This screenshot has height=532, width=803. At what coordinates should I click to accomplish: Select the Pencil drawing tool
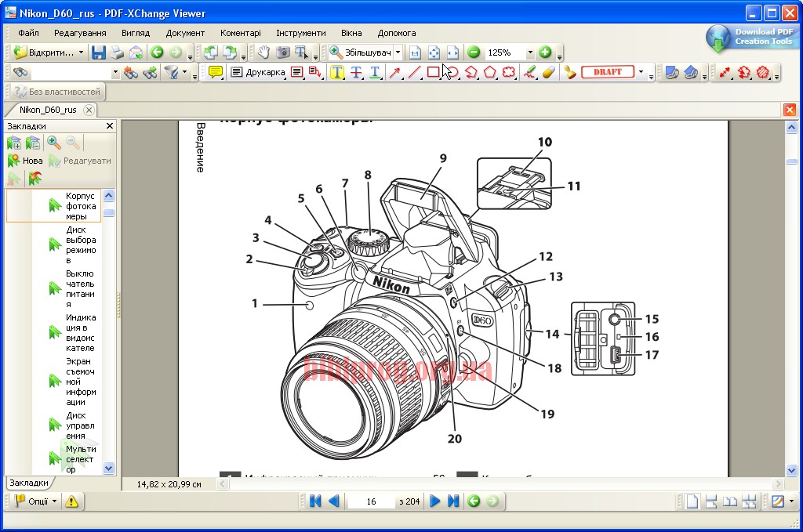point(530,72)
